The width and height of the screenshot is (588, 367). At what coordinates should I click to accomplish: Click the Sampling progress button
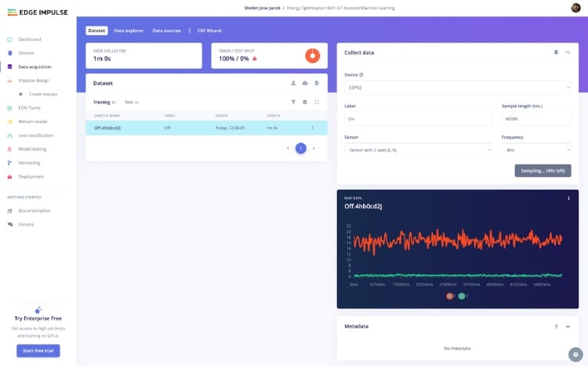pos(543,170)
